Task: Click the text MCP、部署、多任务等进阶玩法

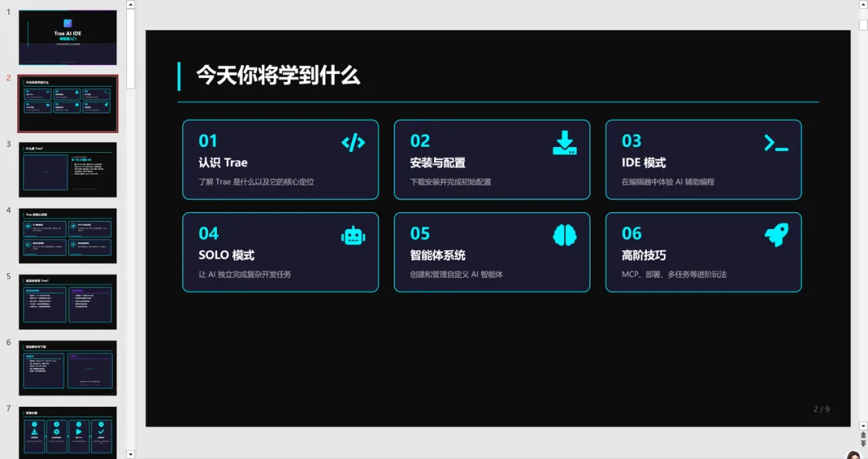Action: click(x=674, y=274)
